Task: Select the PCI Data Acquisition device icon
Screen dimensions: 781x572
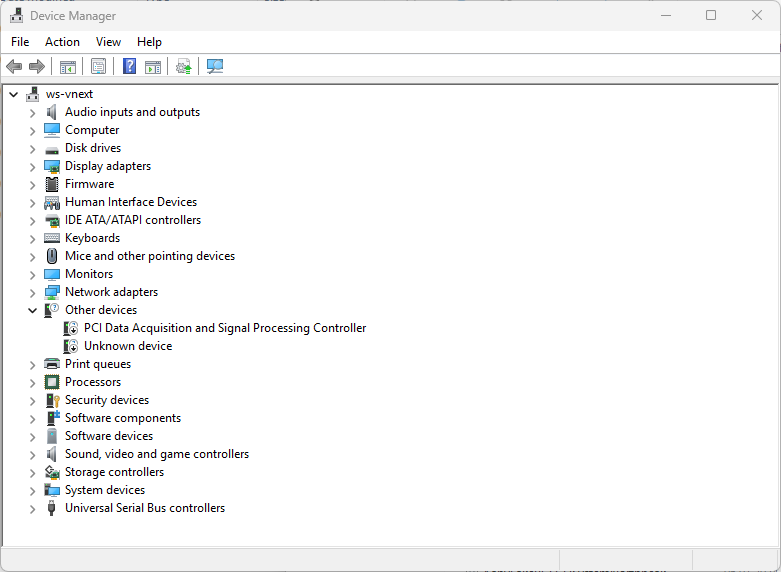Action: tap(71, 328)
